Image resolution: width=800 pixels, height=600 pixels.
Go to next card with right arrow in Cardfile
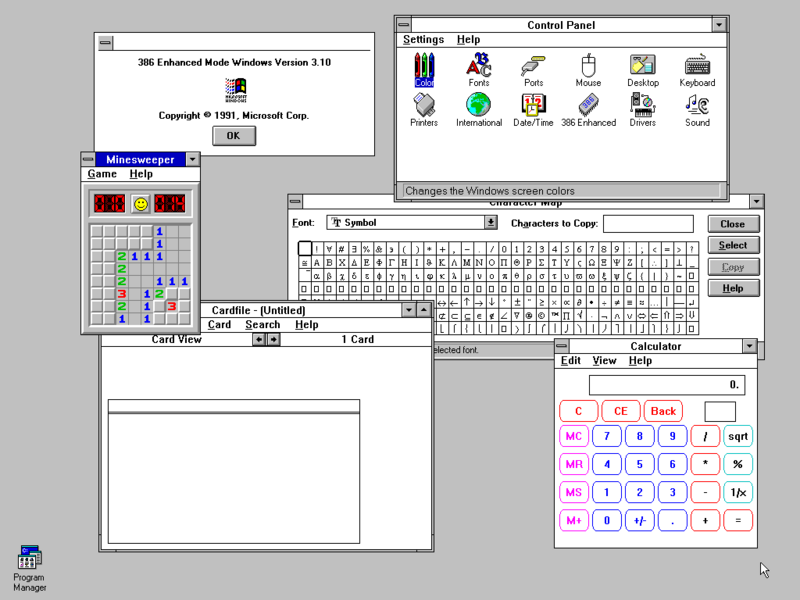(273, 339)
